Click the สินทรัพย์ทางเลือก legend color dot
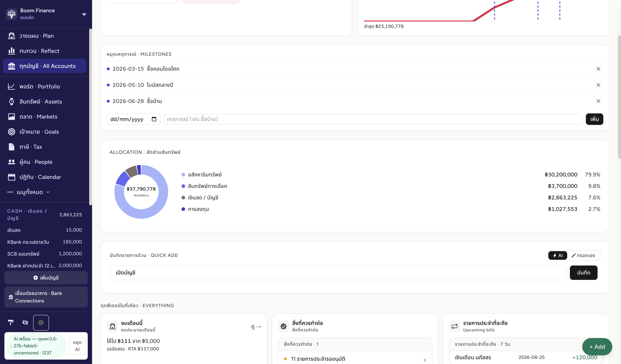Screen dimensions: 621x364 [183, 186]
